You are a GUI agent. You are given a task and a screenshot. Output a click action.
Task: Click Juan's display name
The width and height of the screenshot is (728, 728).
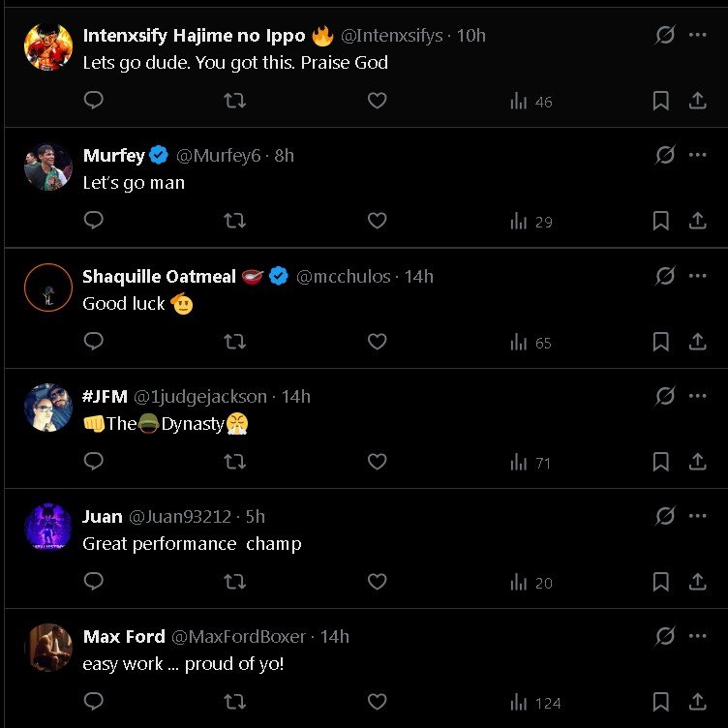click(x=103, y=517)
